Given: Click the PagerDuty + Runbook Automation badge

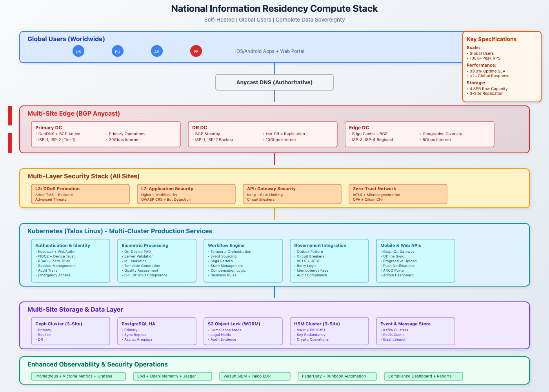Looking at the screenshot, I should [337, 376].
